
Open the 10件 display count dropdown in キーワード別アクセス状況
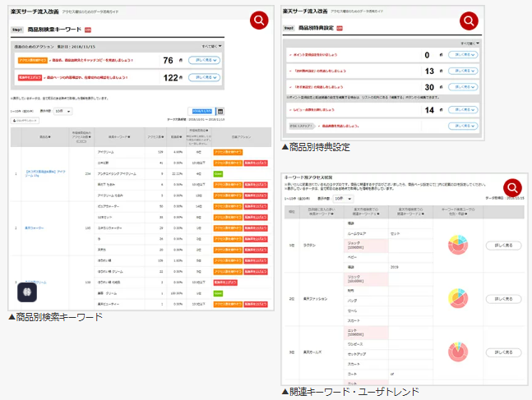[343, 199]
